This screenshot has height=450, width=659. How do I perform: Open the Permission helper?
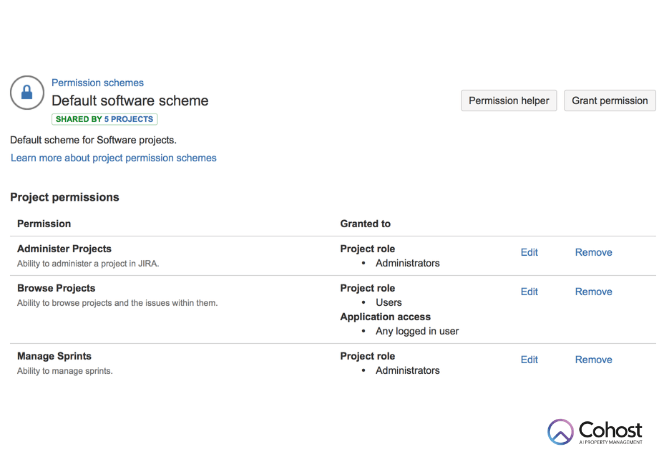[x=509, y=101]
